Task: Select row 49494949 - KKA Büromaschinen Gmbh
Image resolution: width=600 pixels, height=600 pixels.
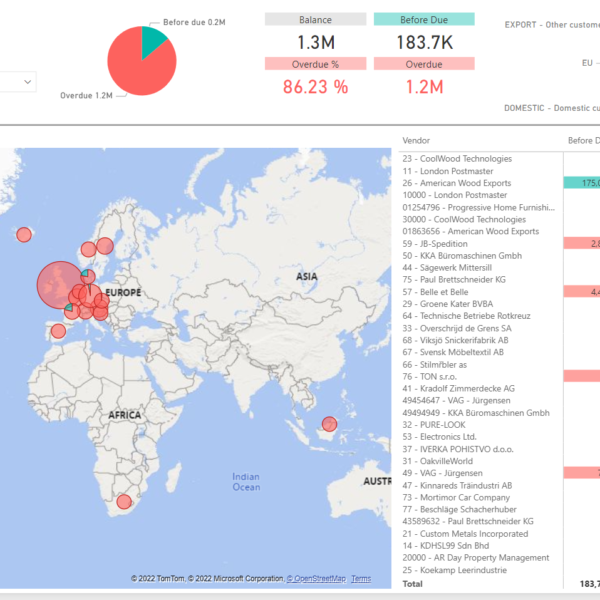Action: [476, 413]
